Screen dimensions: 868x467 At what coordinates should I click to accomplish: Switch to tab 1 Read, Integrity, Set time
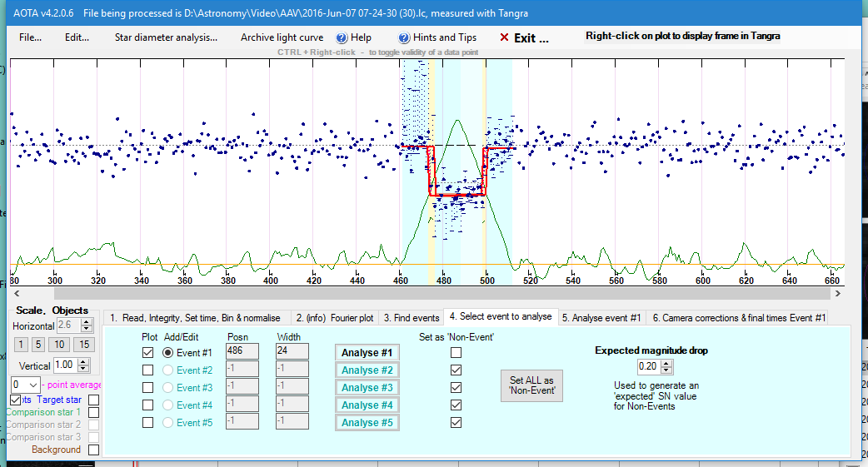point(196,318)
